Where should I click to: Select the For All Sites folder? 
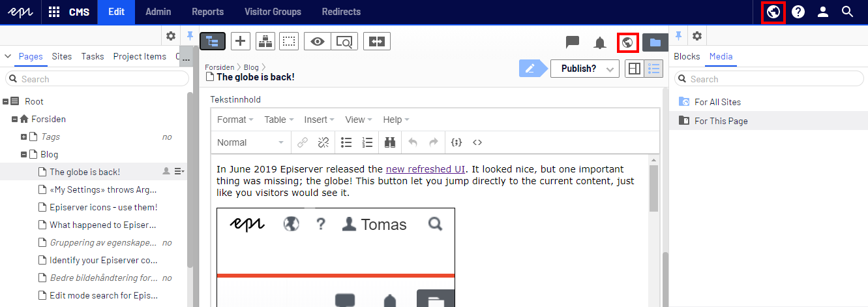(717, 102)
